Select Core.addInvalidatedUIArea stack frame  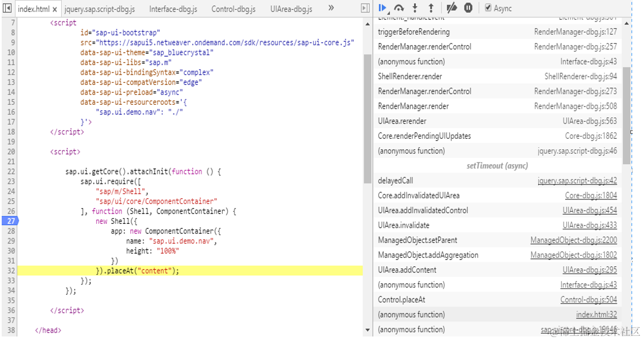tap(497, 195)
